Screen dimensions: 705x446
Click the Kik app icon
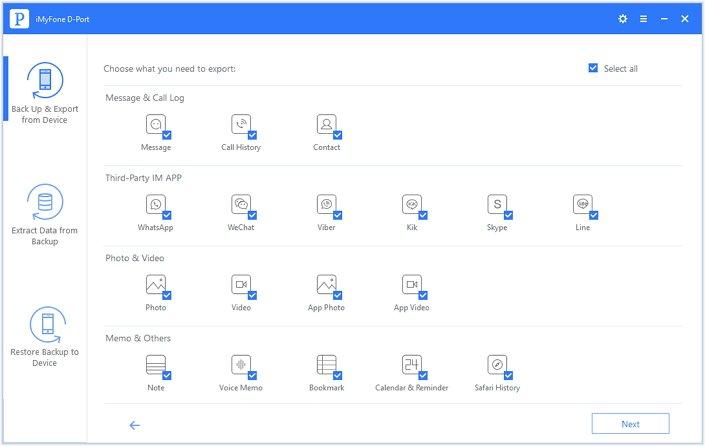(x=412, y=205)
